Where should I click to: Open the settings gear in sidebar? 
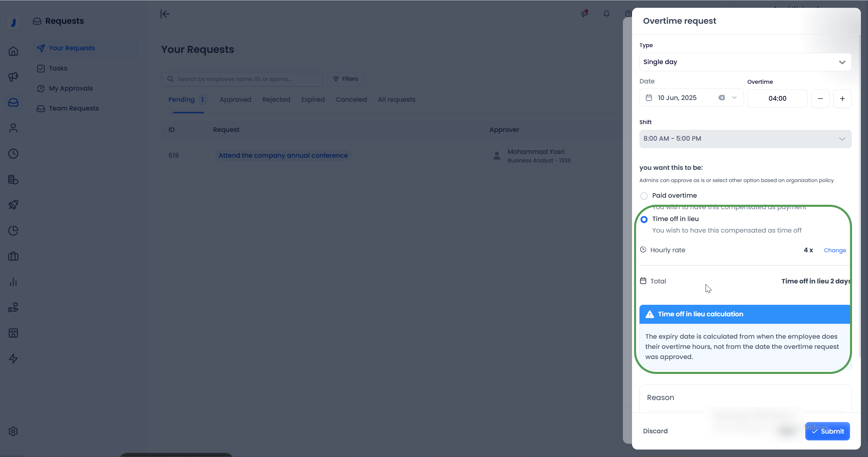[x=13, y=431]
